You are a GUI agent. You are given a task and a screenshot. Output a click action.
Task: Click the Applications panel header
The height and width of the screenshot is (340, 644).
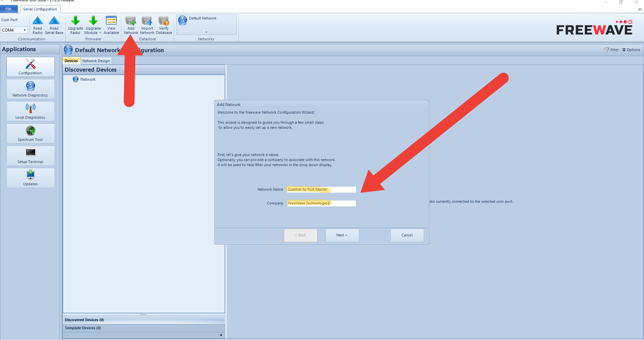(30, 49)
